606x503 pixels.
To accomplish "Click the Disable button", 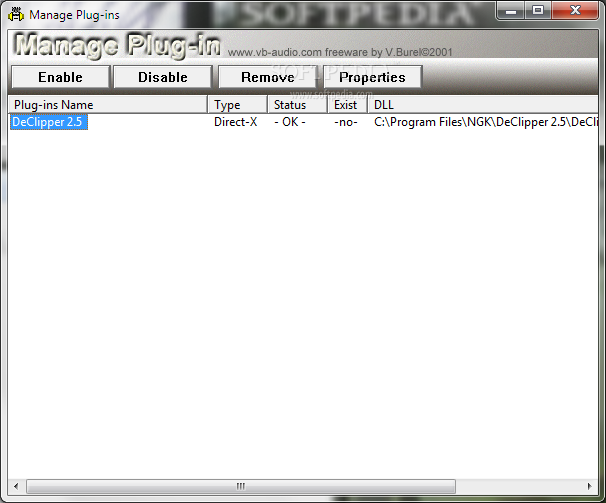I will pos(163,77).
